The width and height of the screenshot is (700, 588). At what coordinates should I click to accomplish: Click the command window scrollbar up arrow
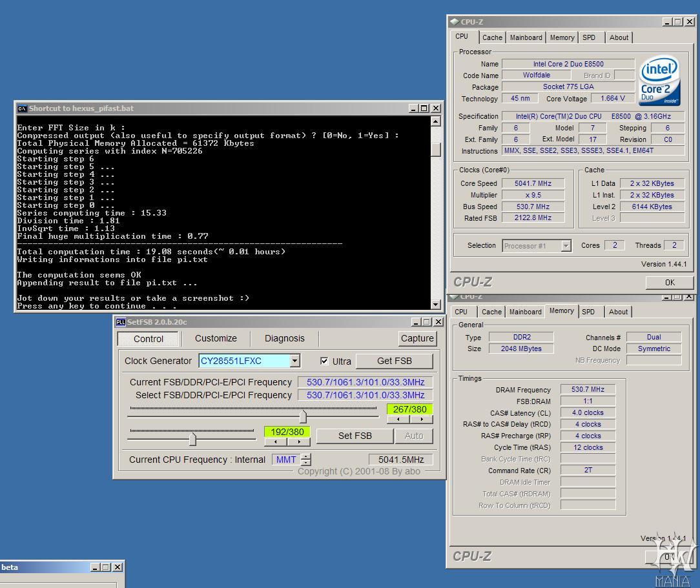(x=436, y=121)
